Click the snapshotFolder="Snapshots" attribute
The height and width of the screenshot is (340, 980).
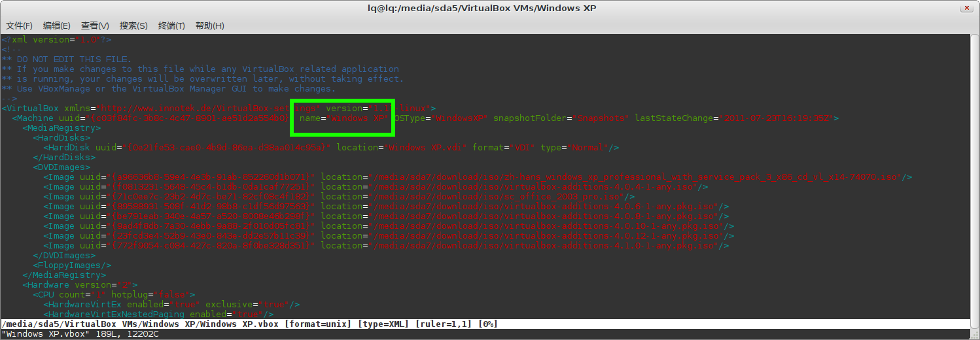[561, 118]
